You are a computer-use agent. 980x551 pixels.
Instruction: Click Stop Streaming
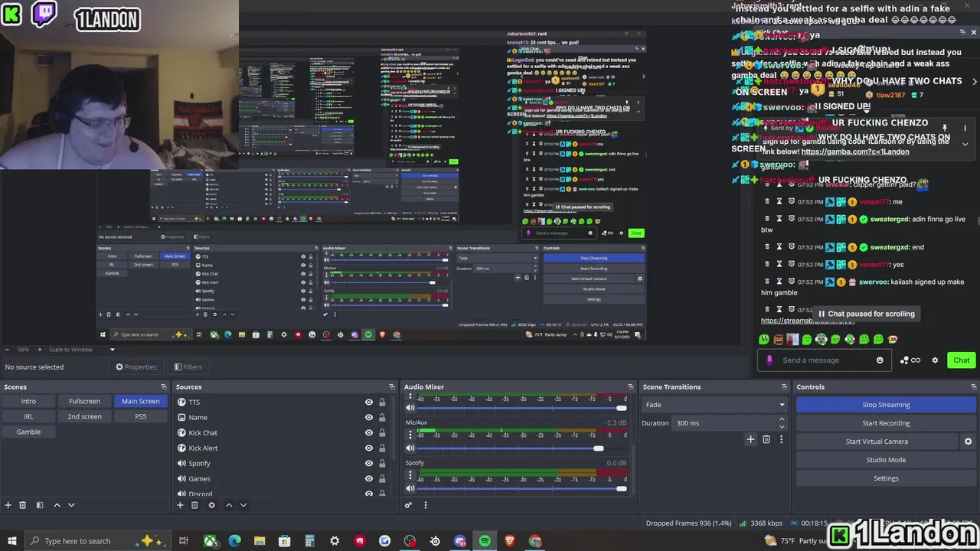(886, 405)
